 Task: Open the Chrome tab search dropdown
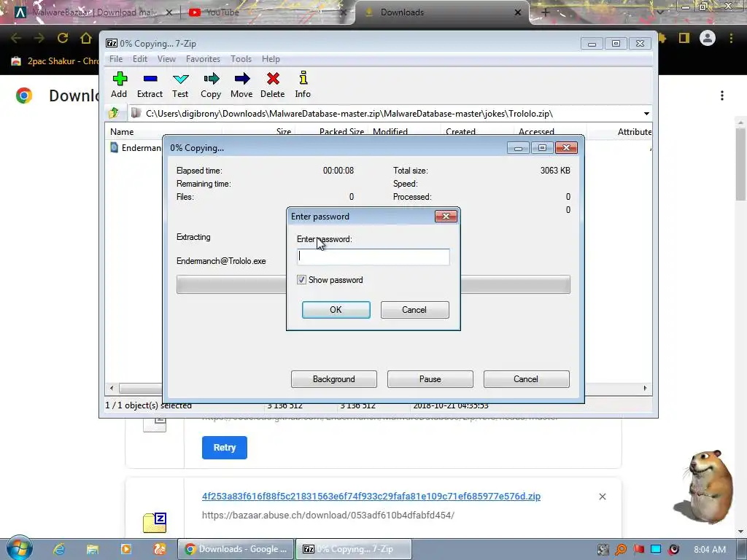tap(659, 12)
